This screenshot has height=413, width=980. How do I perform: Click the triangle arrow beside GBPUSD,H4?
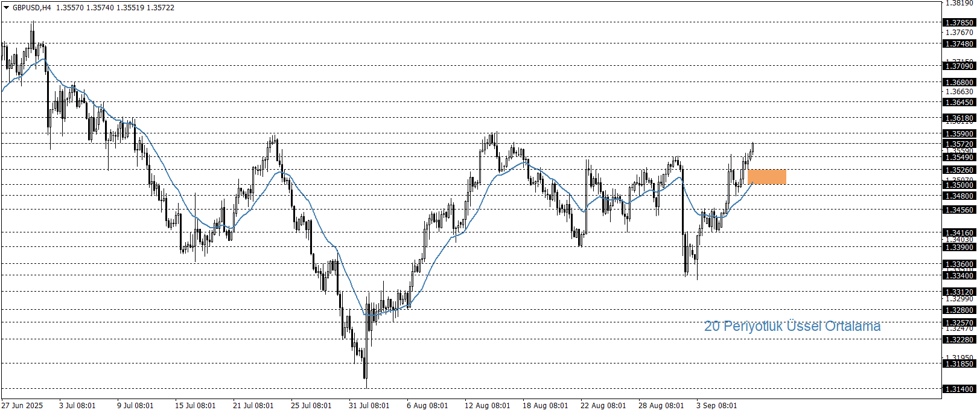point(7,8)
